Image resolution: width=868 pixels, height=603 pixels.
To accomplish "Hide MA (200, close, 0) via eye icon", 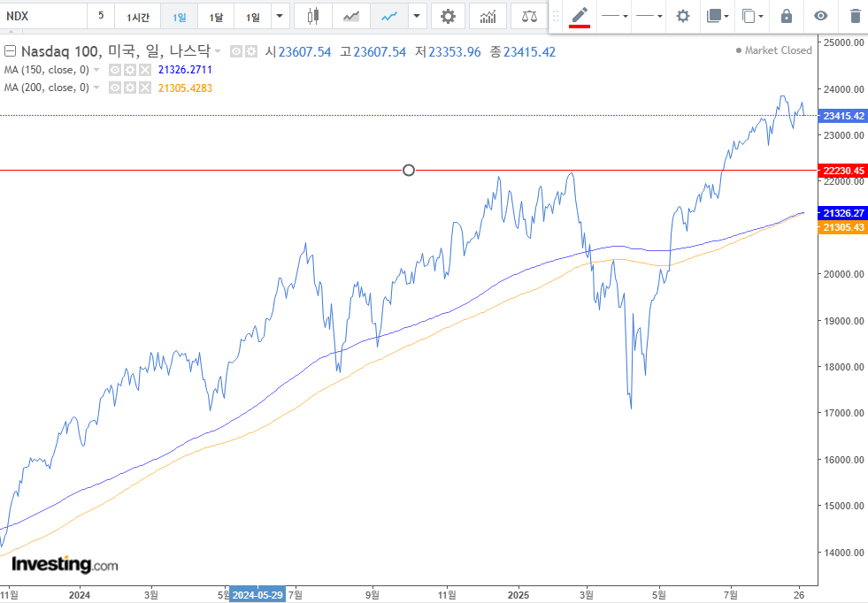I will pyautogui.click(x=115, y=88).
